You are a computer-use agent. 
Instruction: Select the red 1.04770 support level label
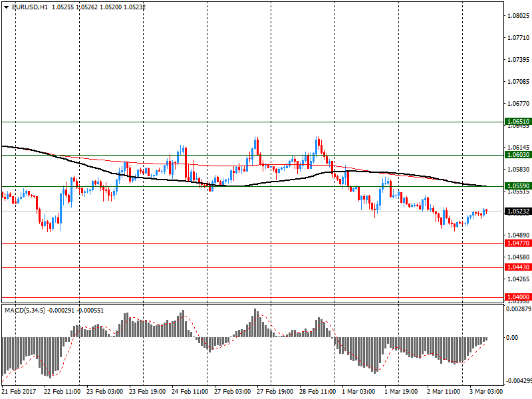517,244
